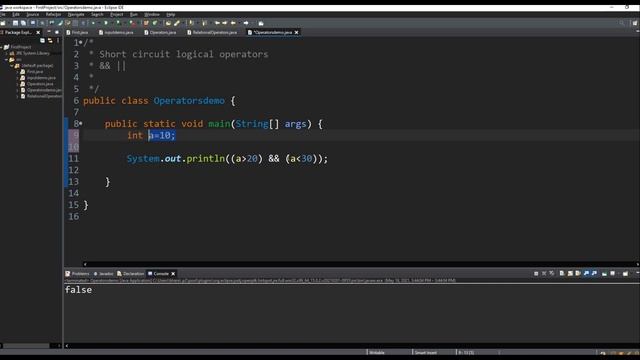This screenshot has width=640, height=360.
Task: Toggle show console on standard error change
Action: pyautogui.click(x=594, y=273)
